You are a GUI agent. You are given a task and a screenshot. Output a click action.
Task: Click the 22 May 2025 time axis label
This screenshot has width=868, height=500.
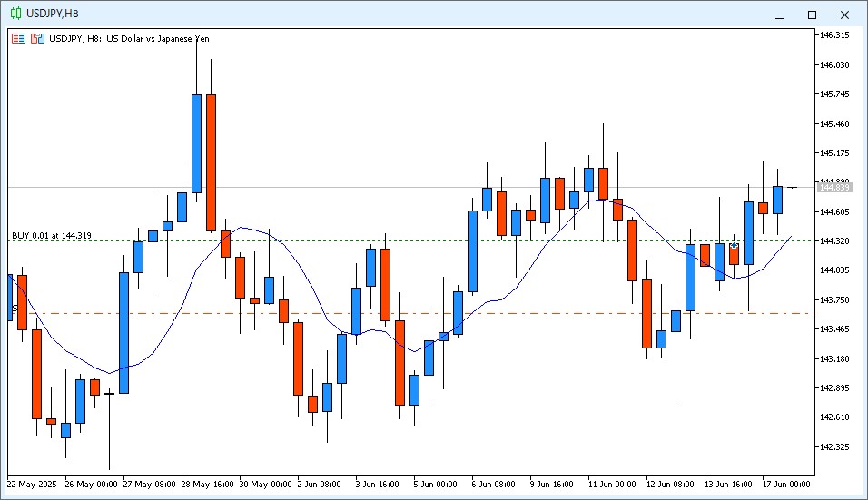[32, 485]
